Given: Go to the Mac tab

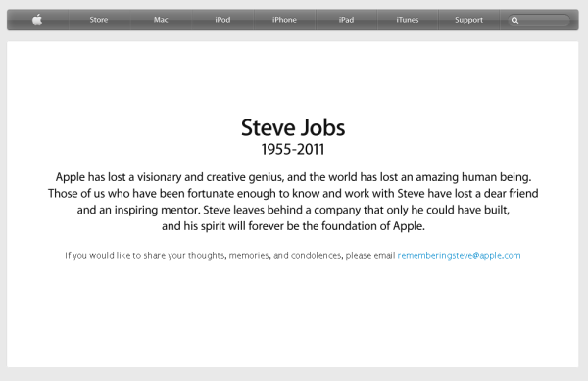Looking at the screenshot, I should (x=161, y=20).
